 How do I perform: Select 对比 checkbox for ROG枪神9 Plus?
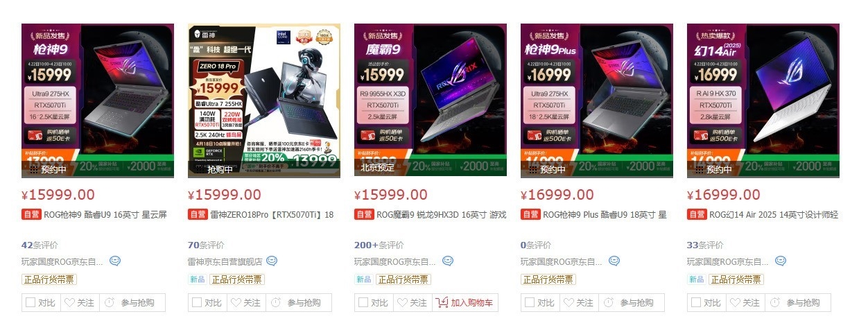pos(529,303)
